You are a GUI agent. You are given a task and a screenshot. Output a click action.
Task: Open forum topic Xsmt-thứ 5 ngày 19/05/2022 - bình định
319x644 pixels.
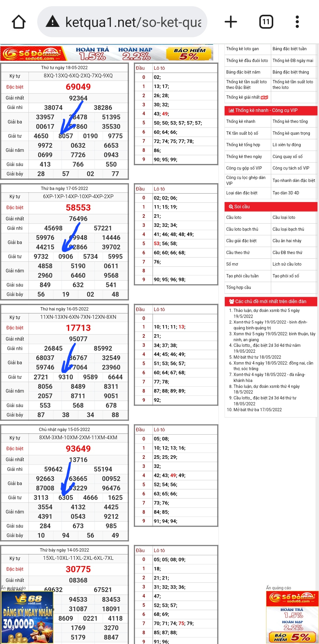tap(270, 325)
